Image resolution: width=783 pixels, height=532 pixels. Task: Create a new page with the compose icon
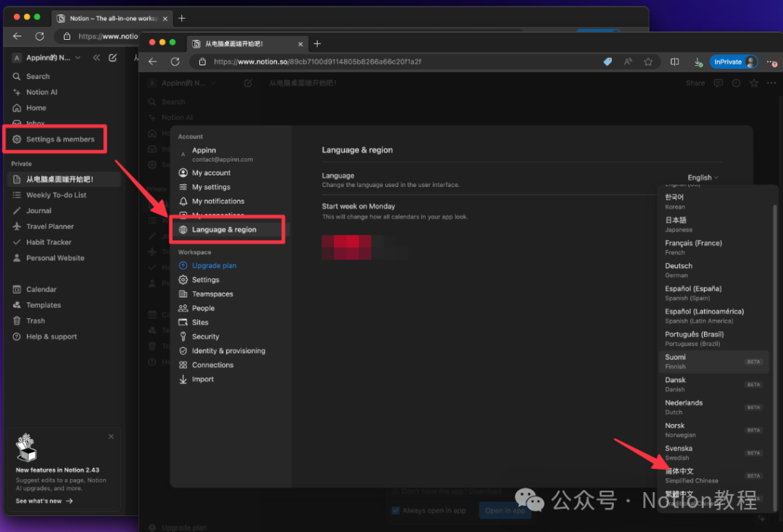(113, 58)
